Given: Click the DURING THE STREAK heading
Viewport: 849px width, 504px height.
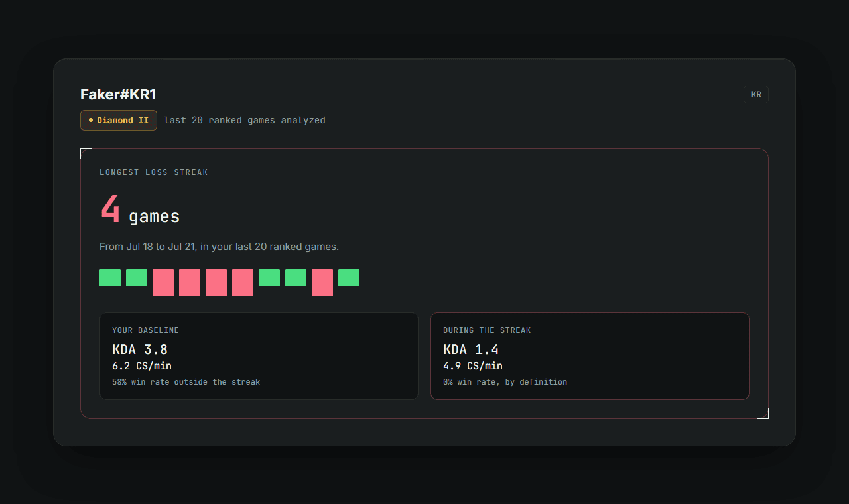Looking at the screenshot, I should (487, 330).
